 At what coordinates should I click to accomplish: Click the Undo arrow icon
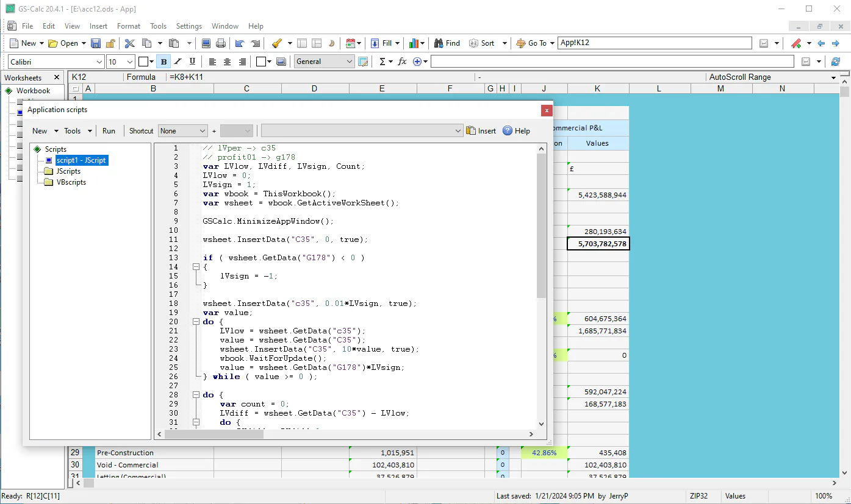pos(240,43)
